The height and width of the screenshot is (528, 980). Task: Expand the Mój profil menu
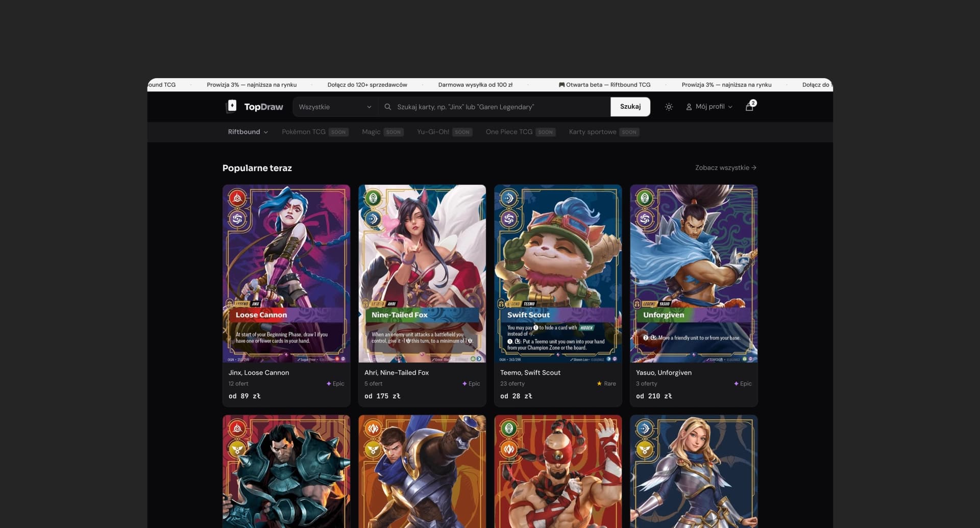pyautogui.click(x=709, y=107)
